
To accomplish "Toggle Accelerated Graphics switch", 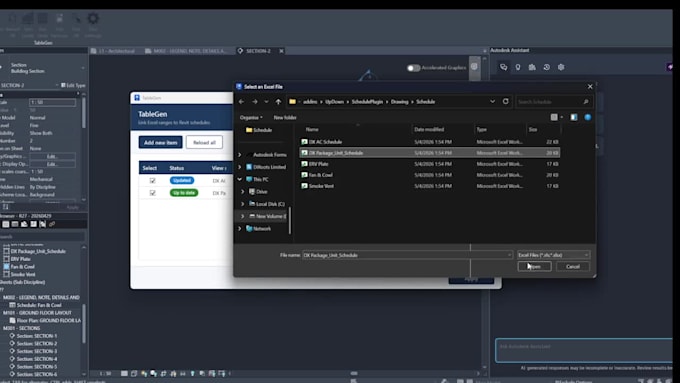I will [413, 68].
